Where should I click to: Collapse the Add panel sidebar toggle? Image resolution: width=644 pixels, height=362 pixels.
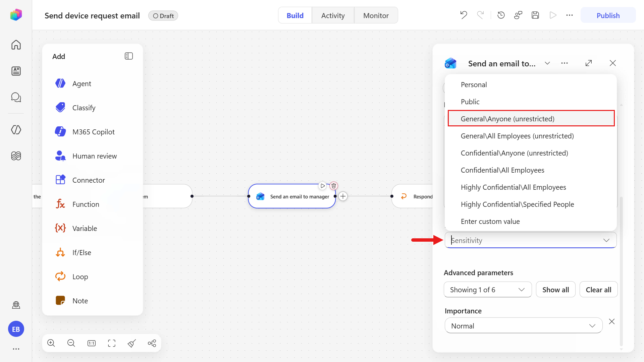(x=129, y=56)
